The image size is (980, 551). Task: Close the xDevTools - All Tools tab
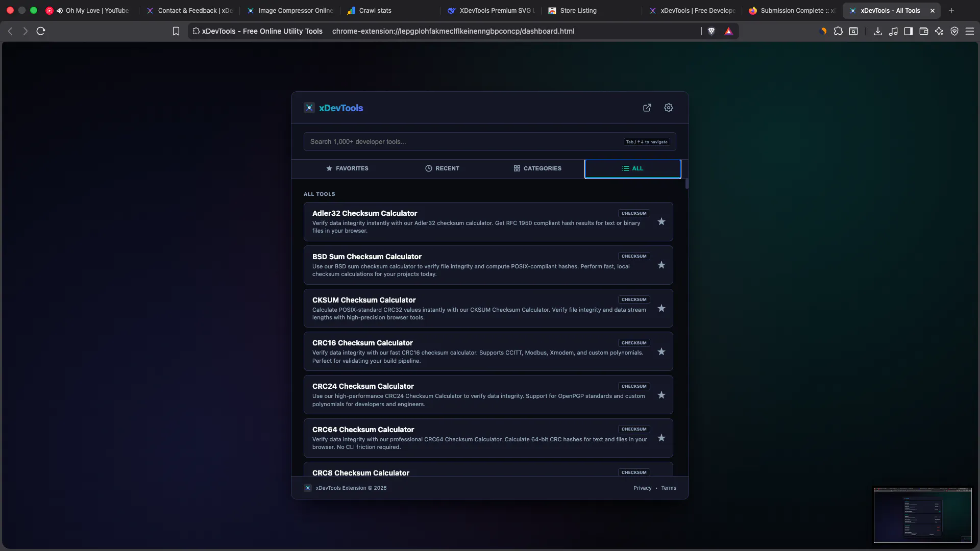pos(933,10)
